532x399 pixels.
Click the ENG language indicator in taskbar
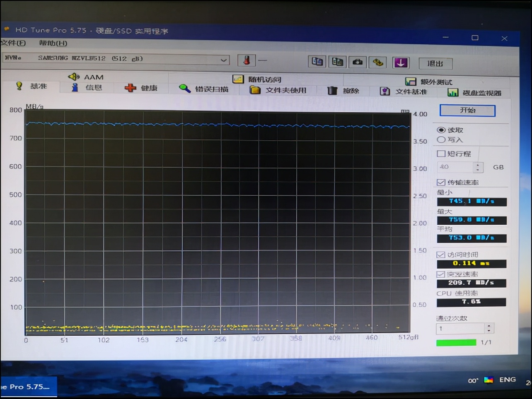click(x=507, y=380)
